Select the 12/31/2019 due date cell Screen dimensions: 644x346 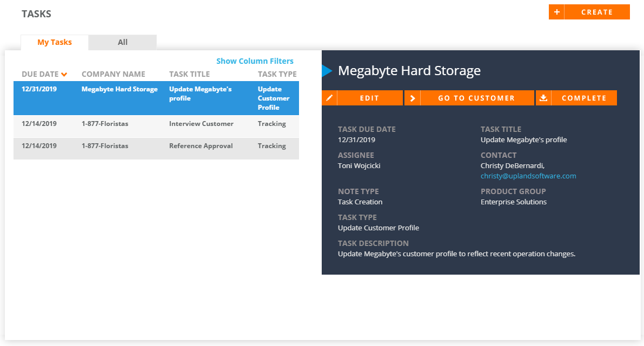click(39, 89)
